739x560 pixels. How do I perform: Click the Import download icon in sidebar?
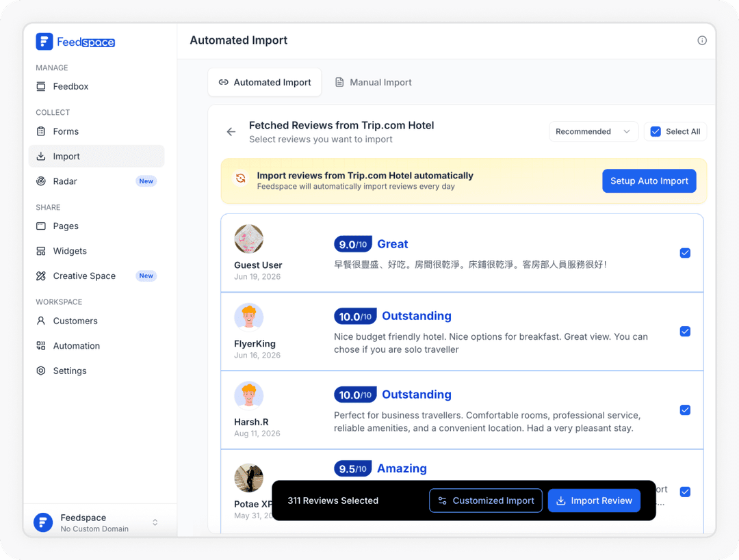click(41, 157)
